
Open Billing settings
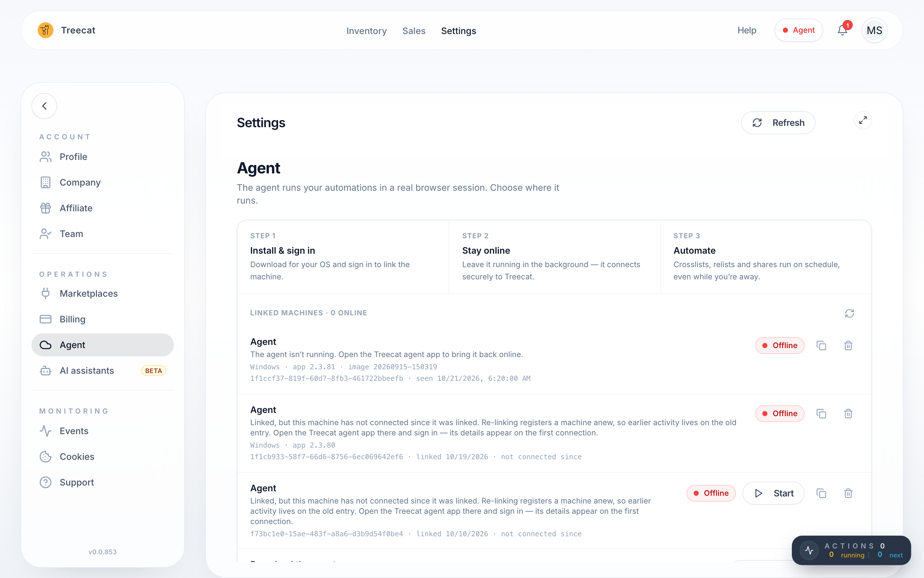click(102, 319)
